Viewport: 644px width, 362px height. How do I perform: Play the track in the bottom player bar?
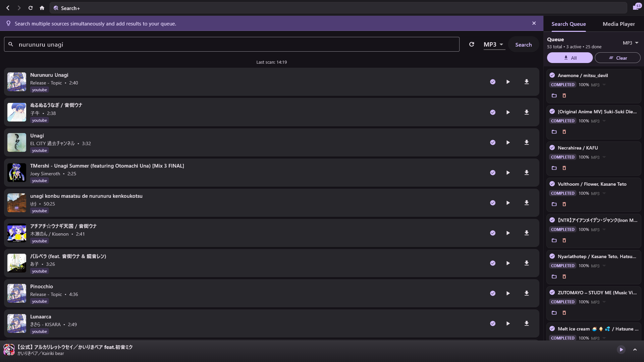coord(621,350)
